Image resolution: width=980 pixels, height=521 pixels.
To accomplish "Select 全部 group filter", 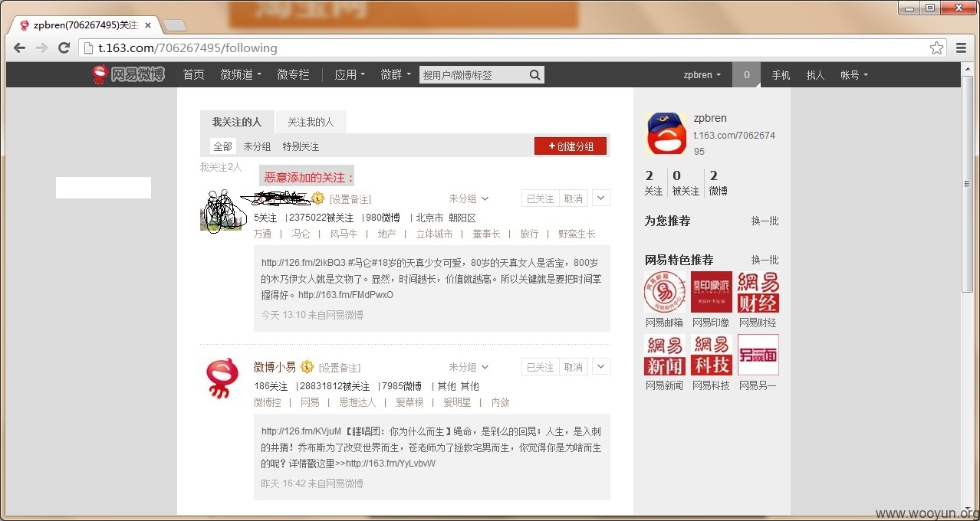I will pyautogui.click(x=222, y=146).
